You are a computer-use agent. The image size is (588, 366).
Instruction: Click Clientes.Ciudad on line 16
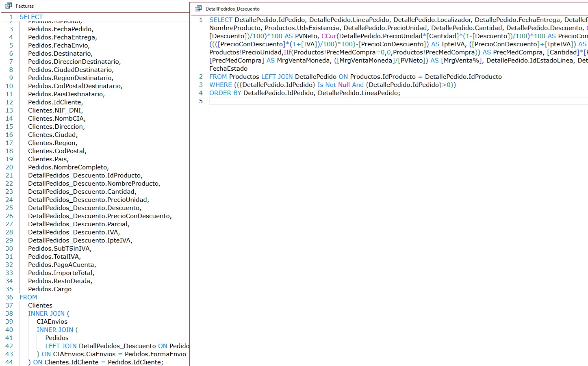tap(53, 134)
